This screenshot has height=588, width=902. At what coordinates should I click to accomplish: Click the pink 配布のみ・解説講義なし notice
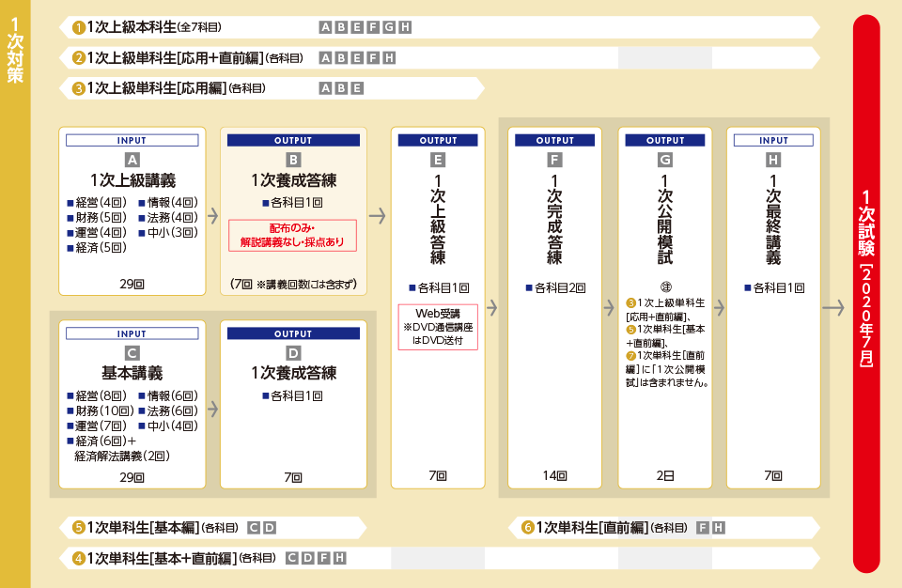(293, 235)
